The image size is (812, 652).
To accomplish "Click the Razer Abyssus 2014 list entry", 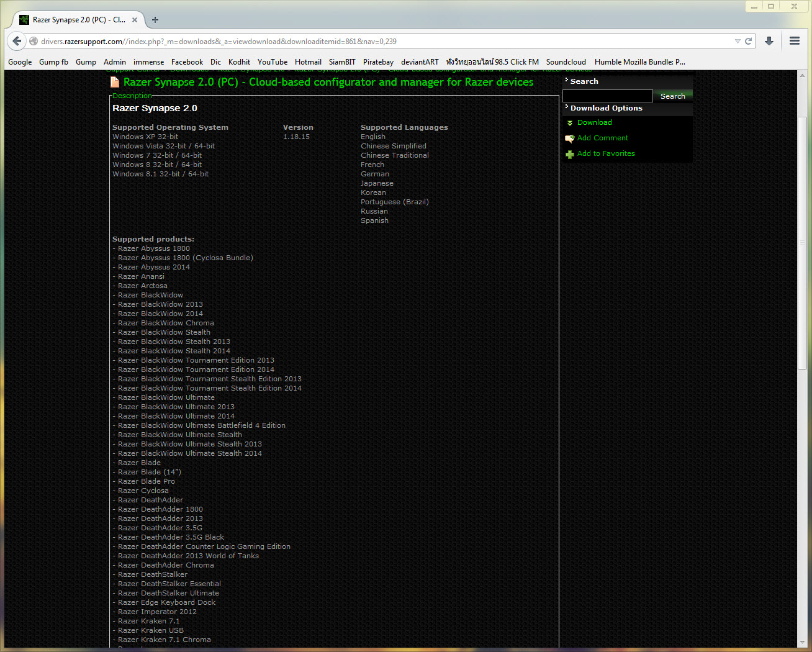I will pos(154,267).
